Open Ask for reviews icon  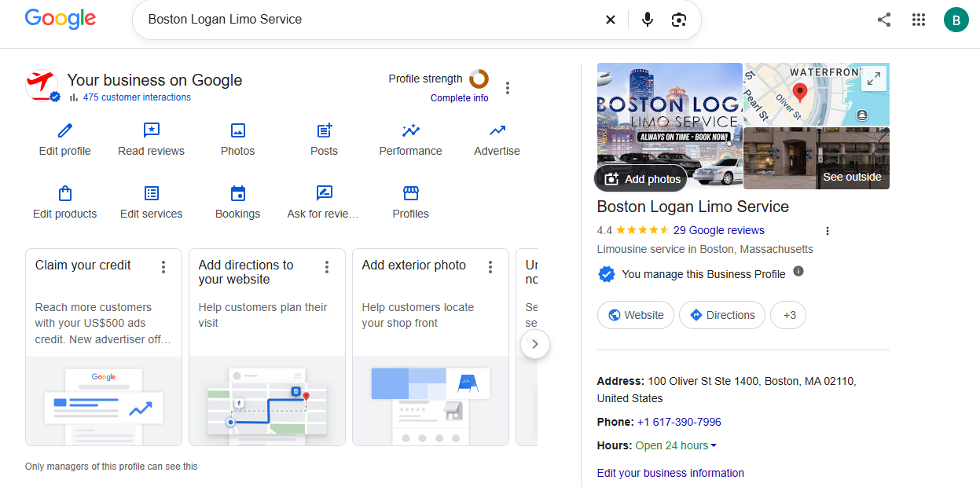coord(325,193)
